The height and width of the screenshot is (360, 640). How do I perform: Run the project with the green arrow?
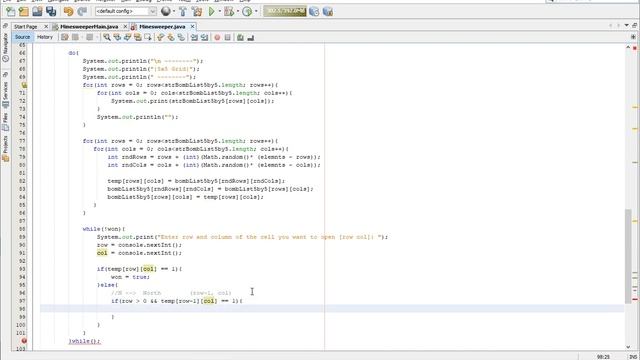point(211,11)
